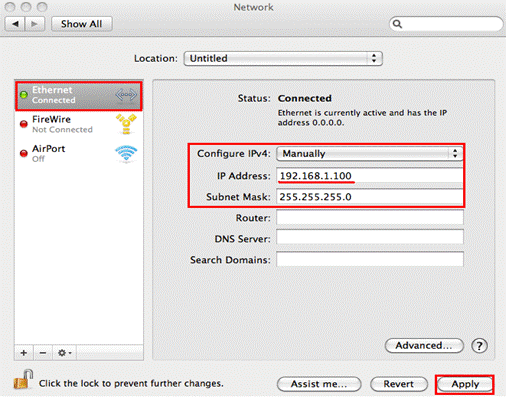Click the back navigation arrow
The image size is (506, 397).
[15, 24]
